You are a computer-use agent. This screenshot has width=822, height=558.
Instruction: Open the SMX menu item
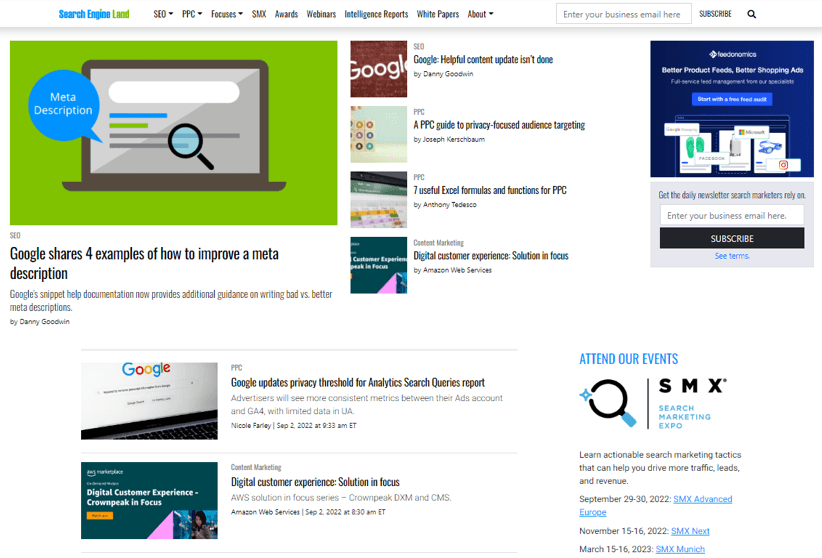click(259, 14)
